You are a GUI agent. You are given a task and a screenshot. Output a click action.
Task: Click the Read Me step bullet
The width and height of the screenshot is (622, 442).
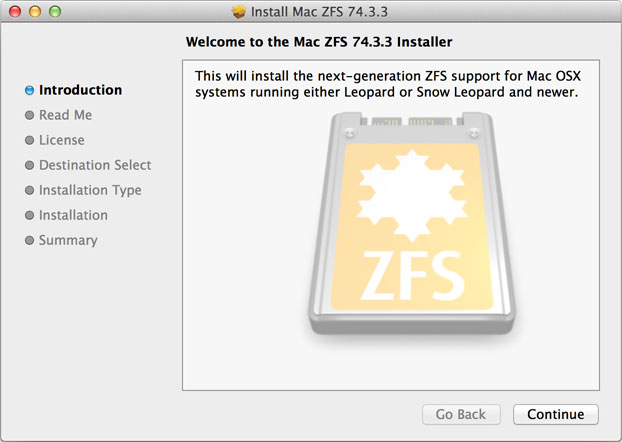30,115
